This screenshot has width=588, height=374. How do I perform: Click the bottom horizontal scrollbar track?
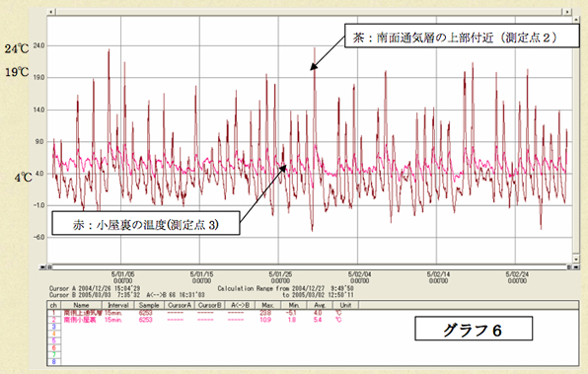310,267
